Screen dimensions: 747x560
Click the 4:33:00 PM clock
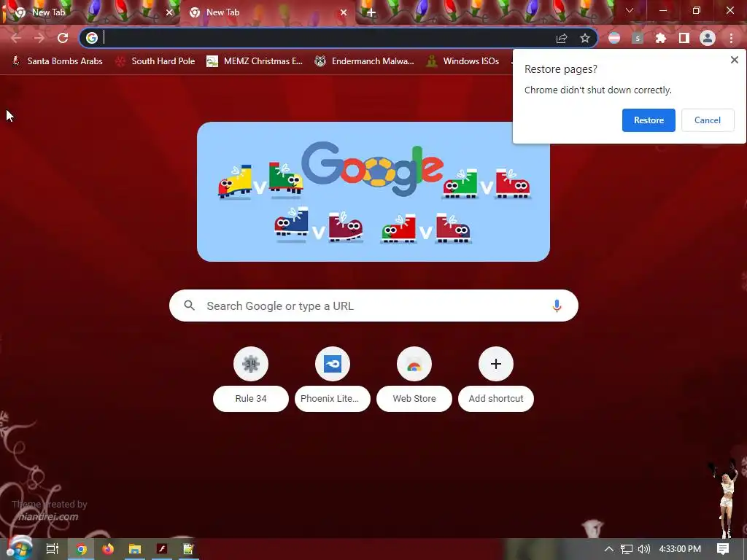(x=680, y=549)
